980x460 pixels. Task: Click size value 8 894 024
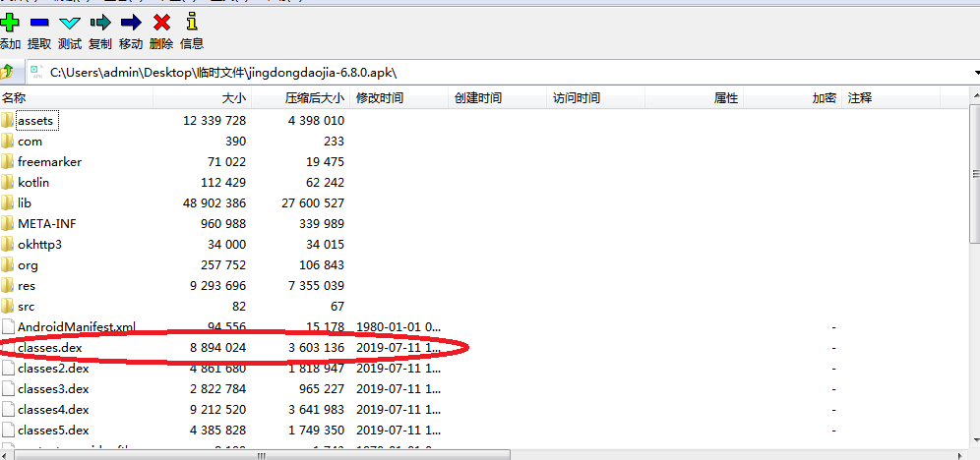pyautogui.click(x=218, y=348)
